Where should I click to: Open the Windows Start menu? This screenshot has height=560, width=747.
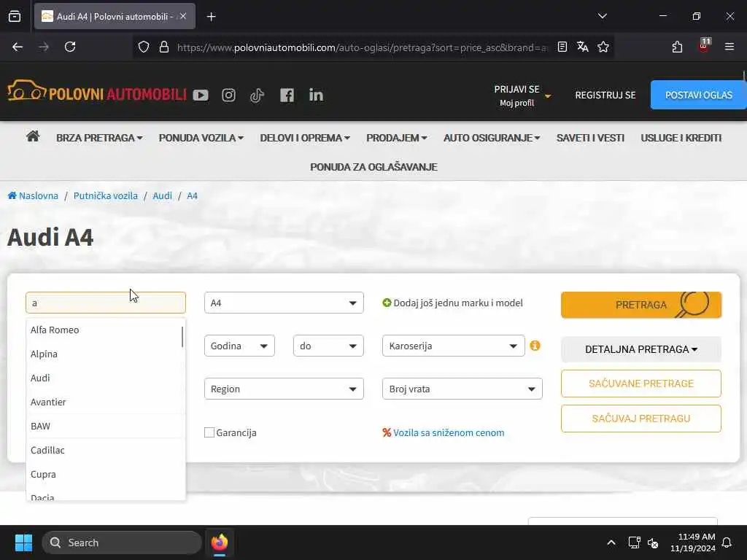pyautogui.click(x=23, y=542)
